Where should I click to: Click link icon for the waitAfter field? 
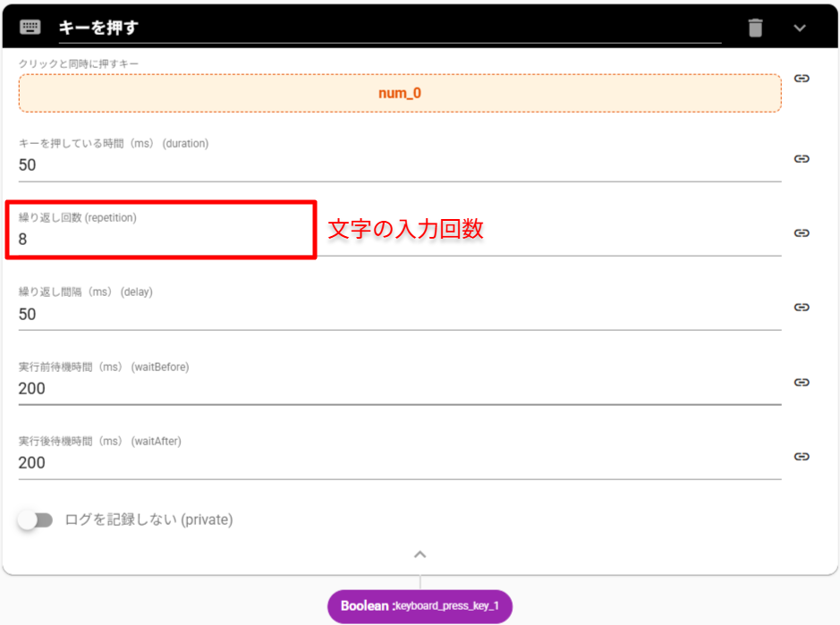802,456
